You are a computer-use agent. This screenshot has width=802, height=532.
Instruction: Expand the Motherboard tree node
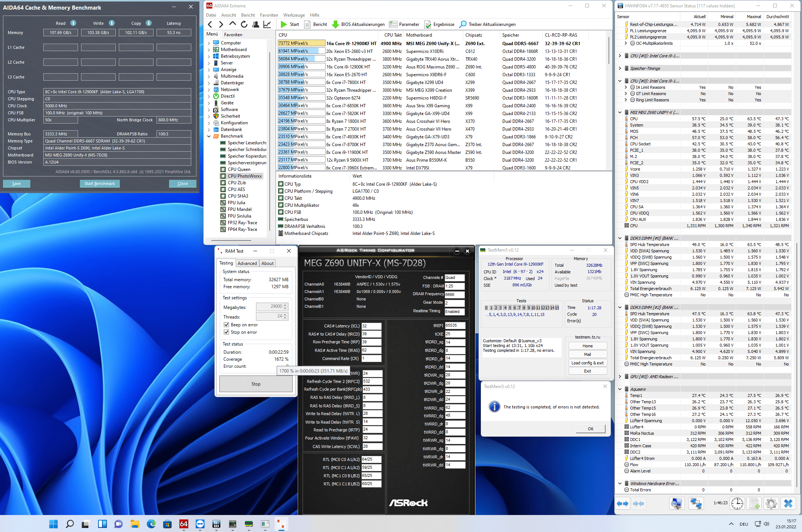tap(209, 50)
